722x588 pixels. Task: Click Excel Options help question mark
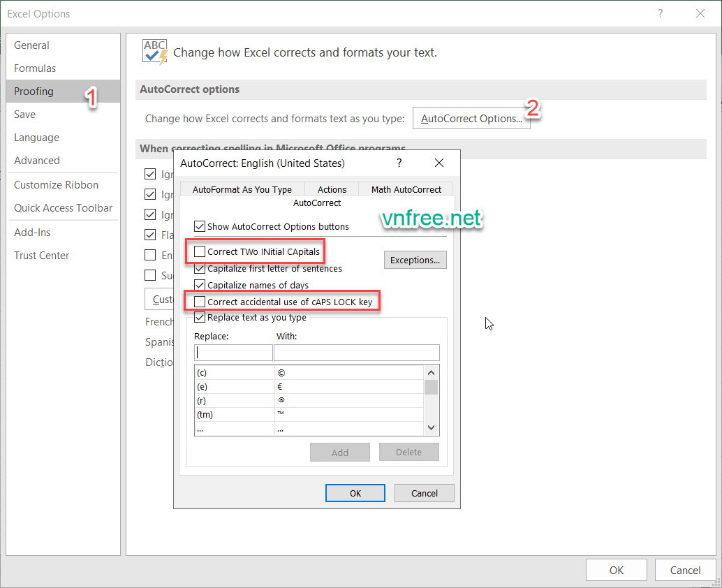pyautogui.click(x=660, y=13)
